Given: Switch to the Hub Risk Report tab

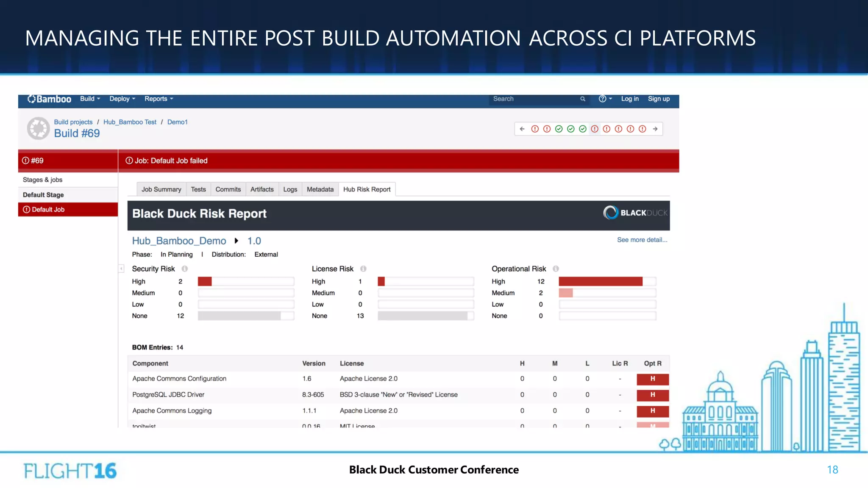Looking at the screenshot, I should click(367, 189).
